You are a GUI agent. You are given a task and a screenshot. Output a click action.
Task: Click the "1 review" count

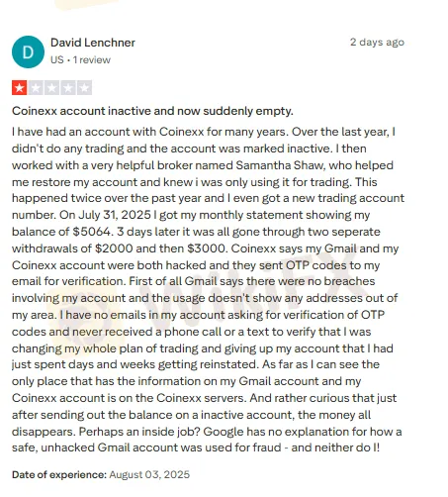92,60
